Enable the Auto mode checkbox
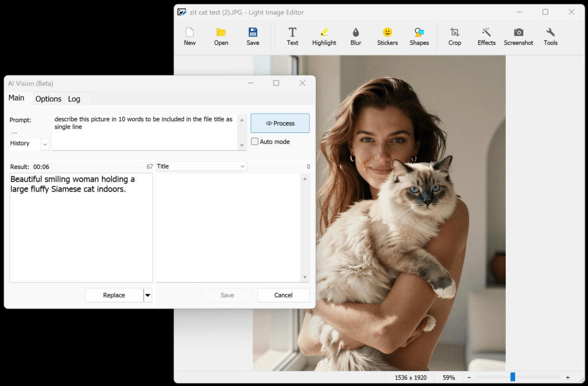This screenshot has width=588, height=386. (x=255, y=142)
